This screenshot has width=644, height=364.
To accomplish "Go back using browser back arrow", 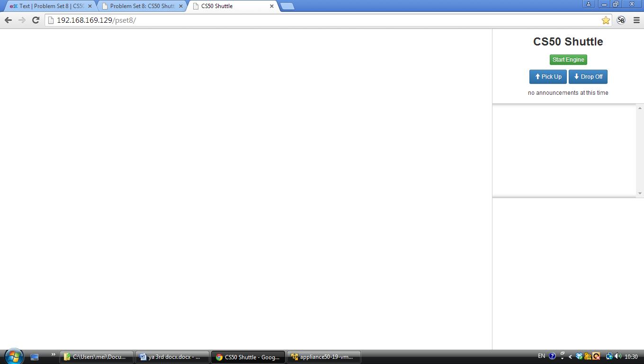I will click(x=8, y=20).
